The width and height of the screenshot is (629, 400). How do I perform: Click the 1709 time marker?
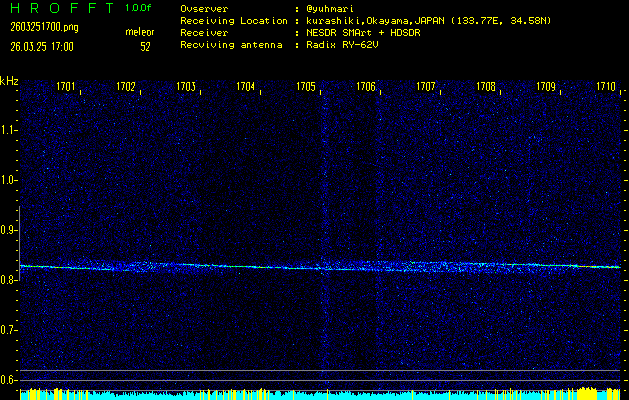point(546,86)
